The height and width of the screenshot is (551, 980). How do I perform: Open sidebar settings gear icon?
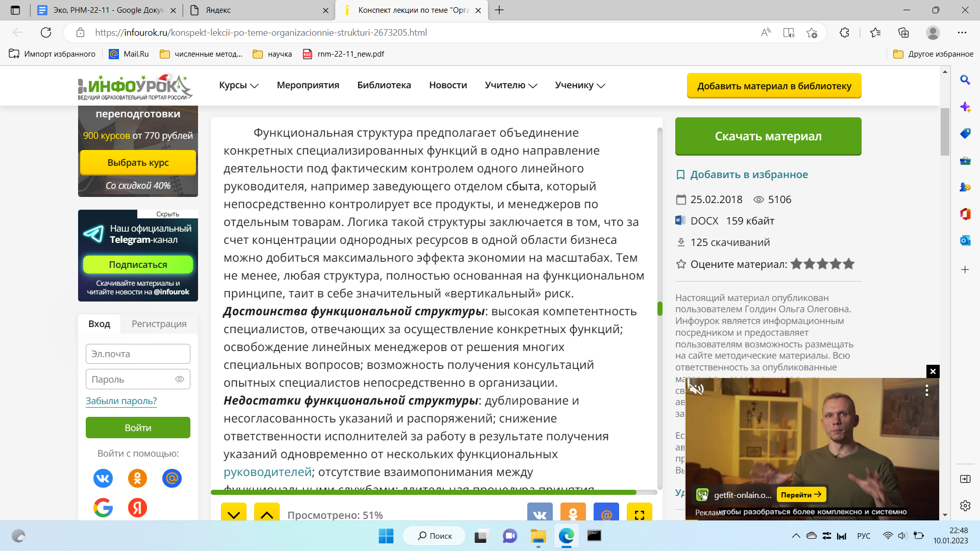coord(965,506)
